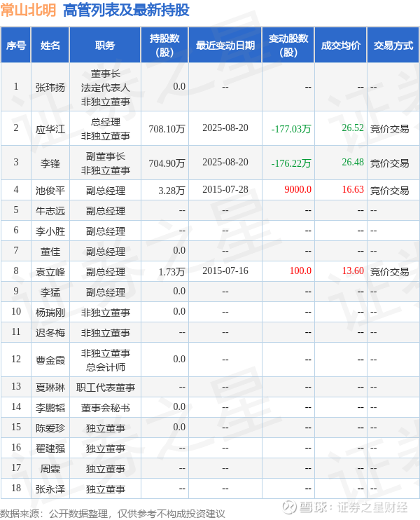Select the name 牛志远
This screenshot has width=420, height=520.
(x=50, y=211)
